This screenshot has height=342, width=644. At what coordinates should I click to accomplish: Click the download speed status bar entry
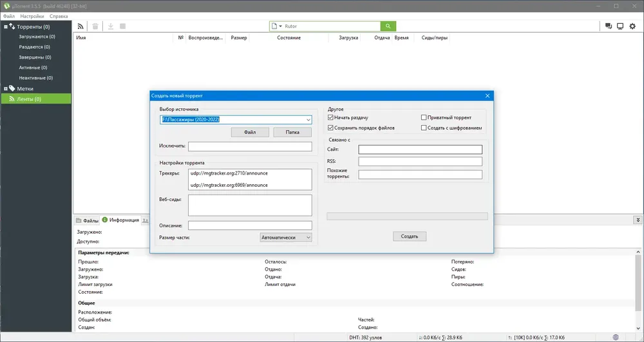click(440, 337)
